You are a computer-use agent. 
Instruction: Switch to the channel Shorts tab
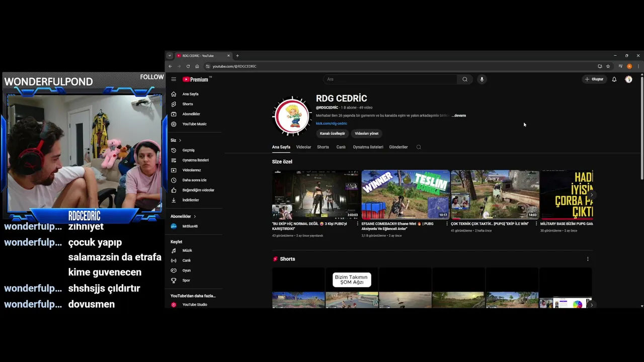[x=323, y=147]
